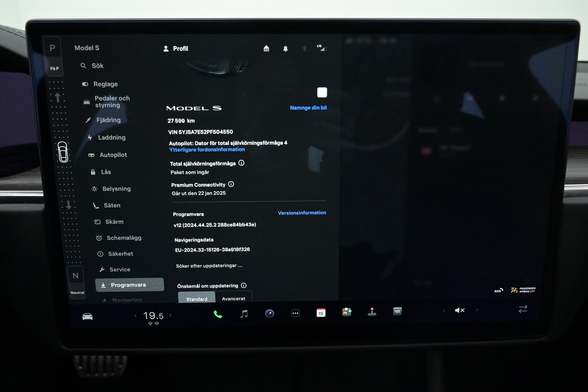Click the Sök search field

[x=92, y=66]
